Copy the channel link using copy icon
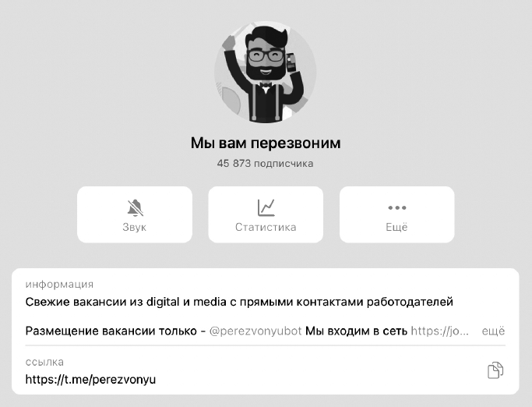 tap(495, 370)
